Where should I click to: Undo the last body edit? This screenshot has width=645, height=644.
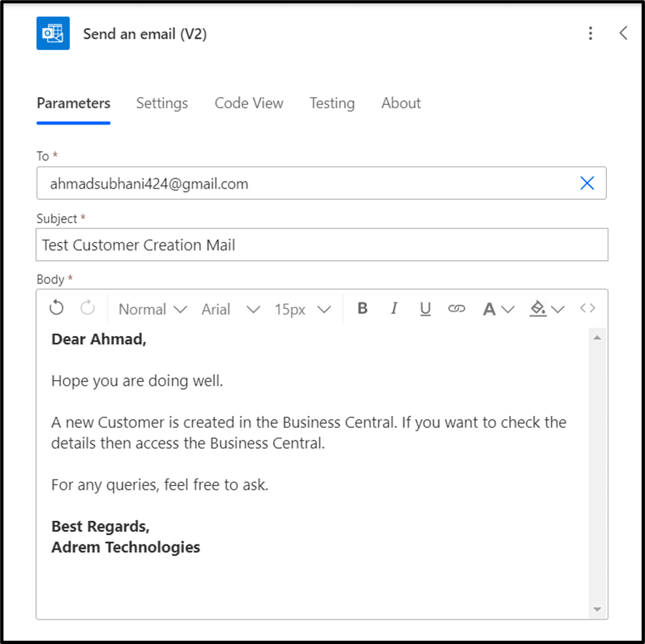pyautogui.click(x=57, y=309)
